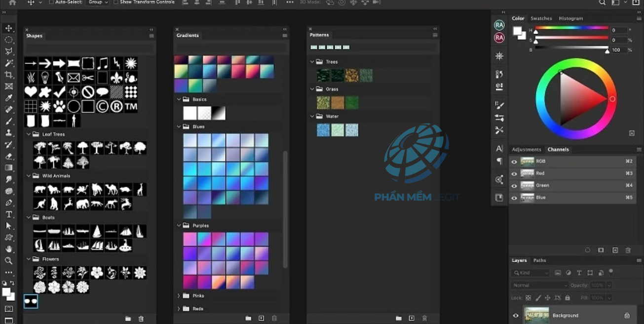Create new pattern in Patterns panel
Viewport: 644px width, 324px height.
coord(412,319)
